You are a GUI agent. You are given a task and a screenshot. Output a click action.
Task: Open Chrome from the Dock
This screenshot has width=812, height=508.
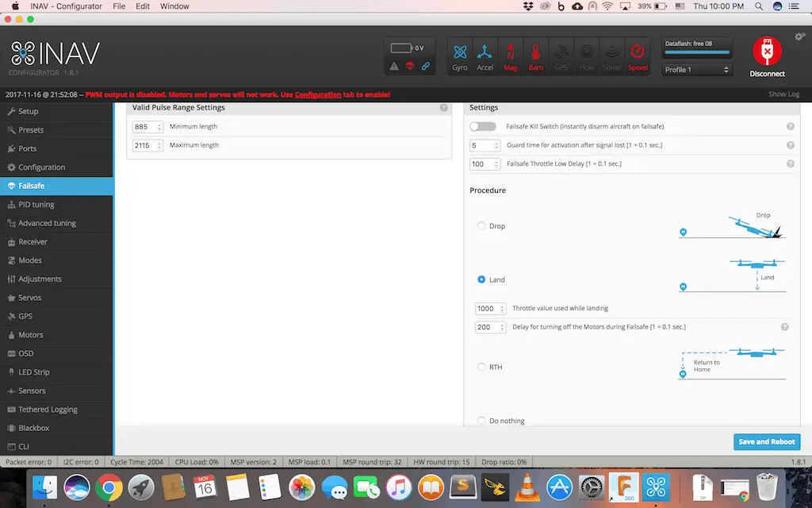108,487
